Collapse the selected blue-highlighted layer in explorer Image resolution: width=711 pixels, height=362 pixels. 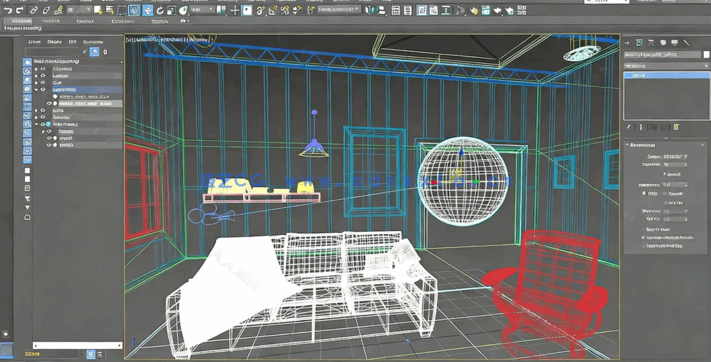37,90
